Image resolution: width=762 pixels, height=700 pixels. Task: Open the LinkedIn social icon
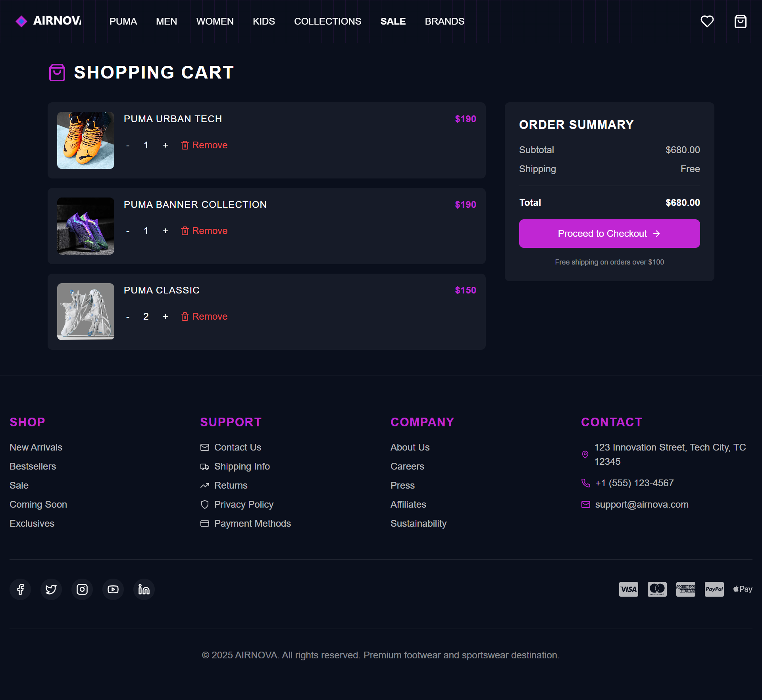click(144, 589)
